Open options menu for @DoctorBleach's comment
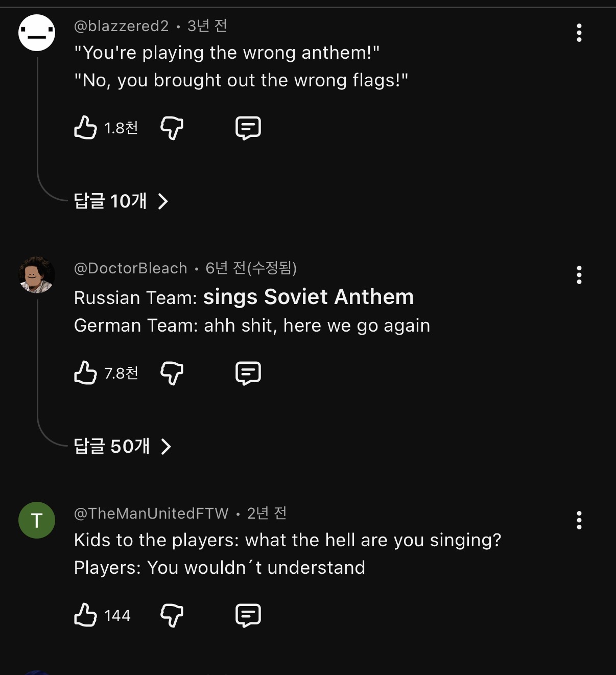 click(579, 275)
